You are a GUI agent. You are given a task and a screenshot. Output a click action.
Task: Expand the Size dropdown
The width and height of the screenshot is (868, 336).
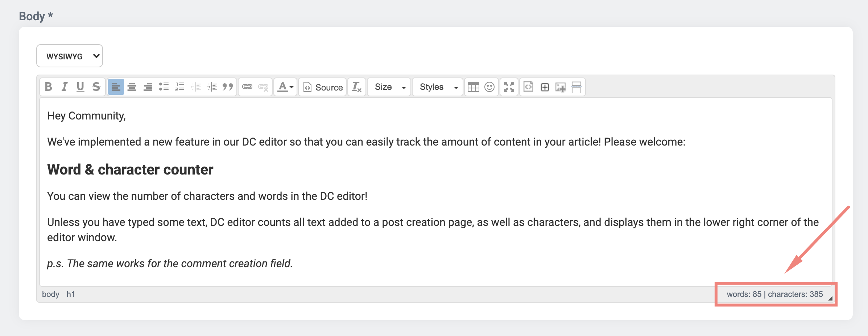coord(389,87)
